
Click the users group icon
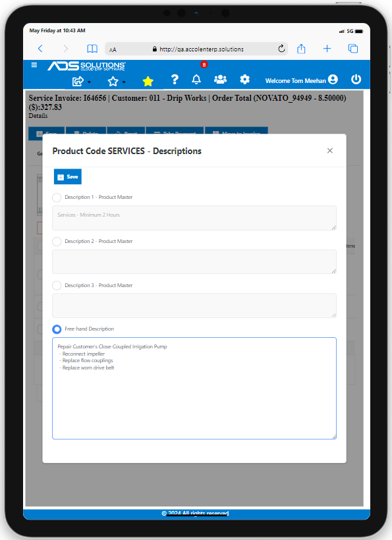[x=221, y=80]
